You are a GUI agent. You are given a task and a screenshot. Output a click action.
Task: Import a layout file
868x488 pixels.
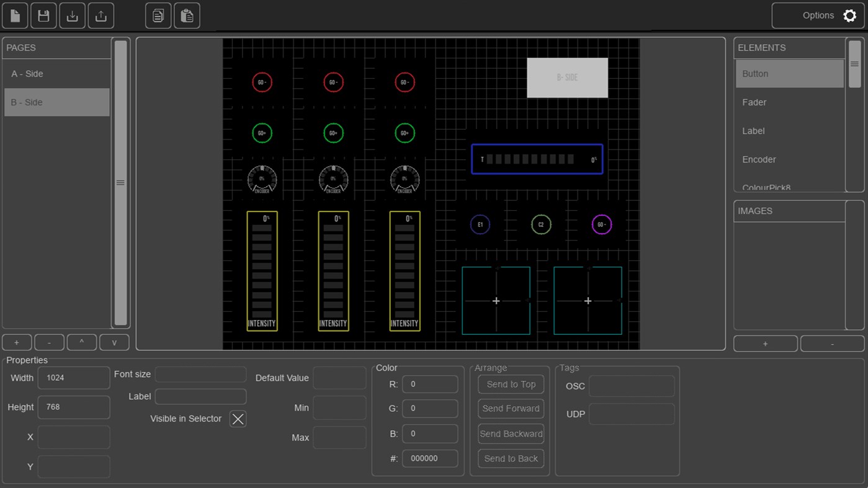(72, 16)
